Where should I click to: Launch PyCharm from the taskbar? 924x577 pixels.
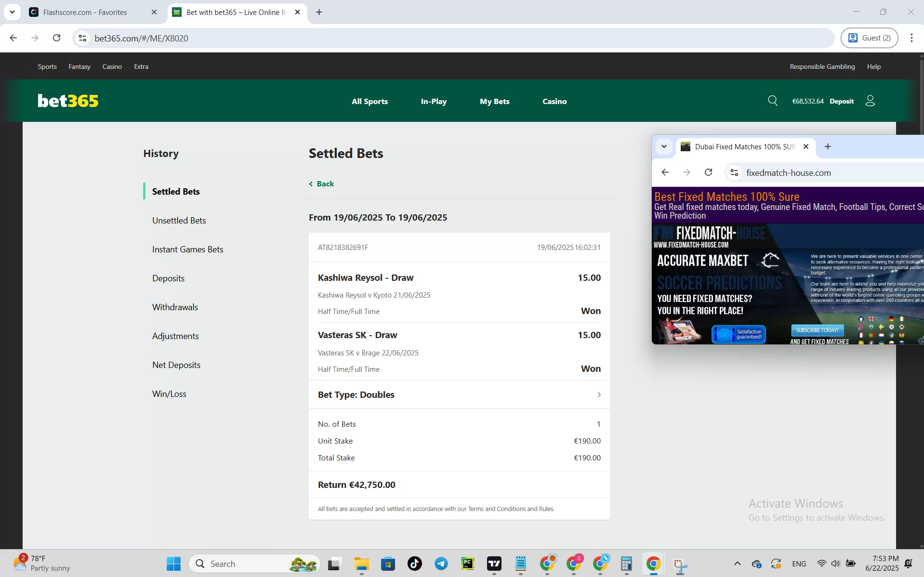[468, 564]
